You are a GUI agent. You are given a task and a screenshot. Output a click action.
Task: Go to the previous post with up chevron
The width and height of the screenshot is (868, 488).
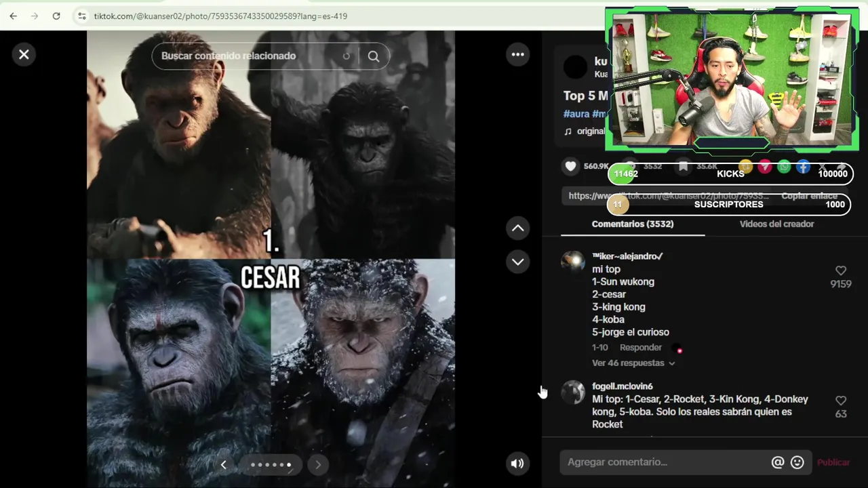[518, 228]
